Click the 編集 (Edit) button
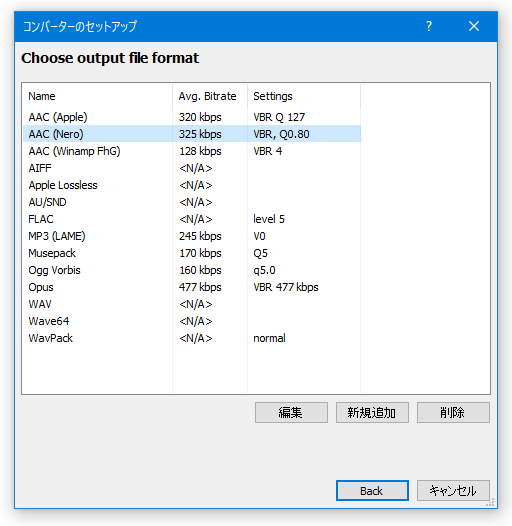 tap(291, 412)
